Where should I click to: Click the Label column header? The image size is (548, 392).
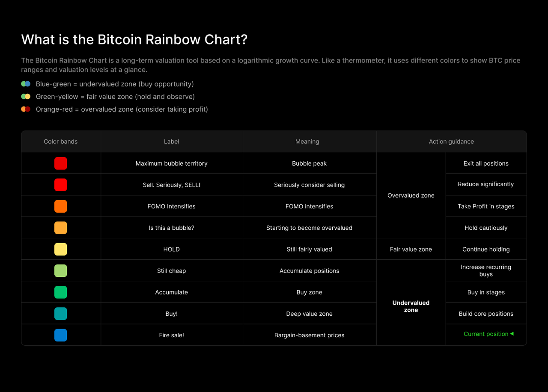pyautogui.click(x=172, y=142)
